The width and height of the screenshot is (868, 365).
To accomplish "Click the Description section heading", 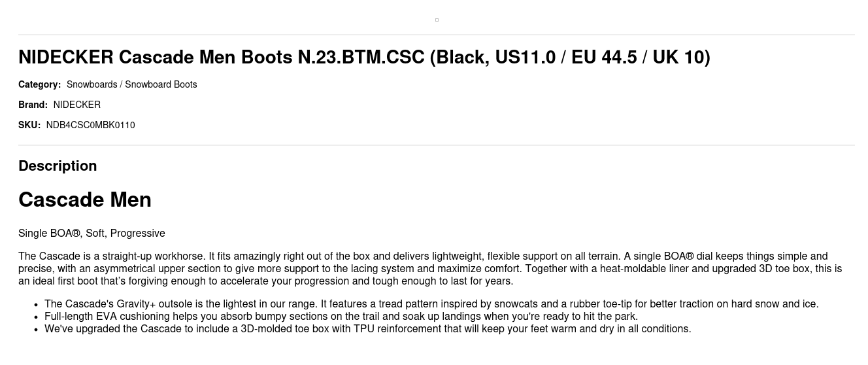I will tap(58, 166).
